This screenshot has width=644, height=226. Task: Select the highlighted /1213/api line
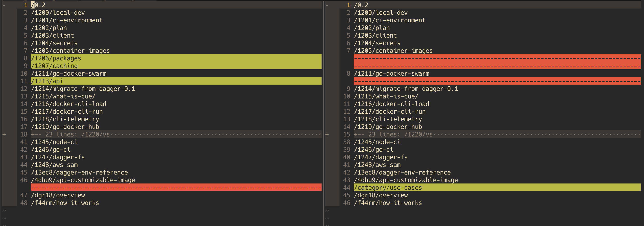click(x=47, y=81)
